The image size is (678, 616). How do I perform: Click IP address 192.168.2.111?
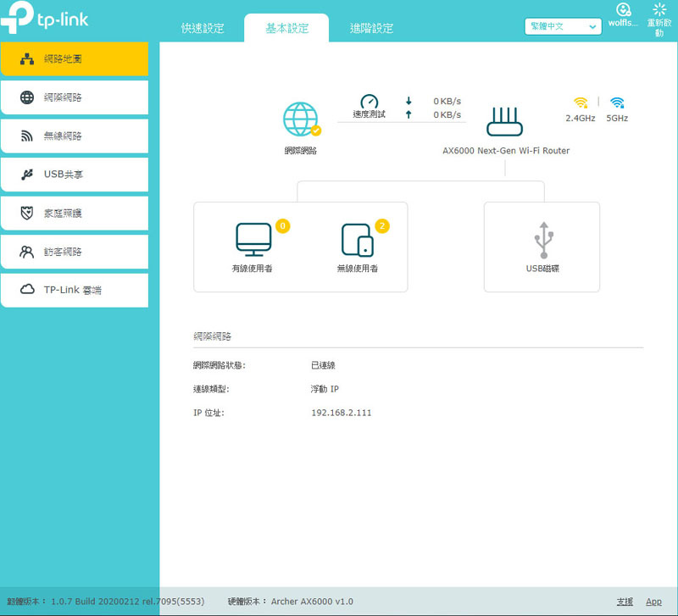click(x=342, y=413)
